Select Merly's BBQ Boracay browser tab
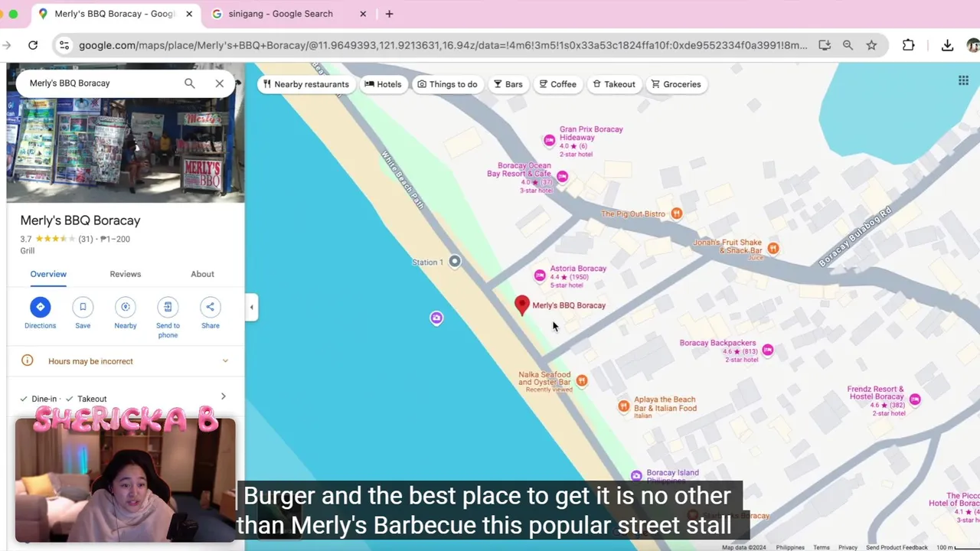 point(113,14)
